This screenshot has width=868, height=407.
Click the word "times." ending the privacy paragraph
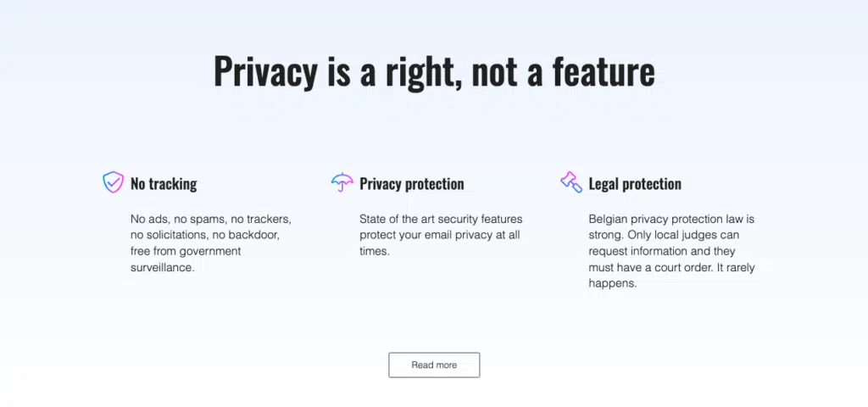(375, 251)
